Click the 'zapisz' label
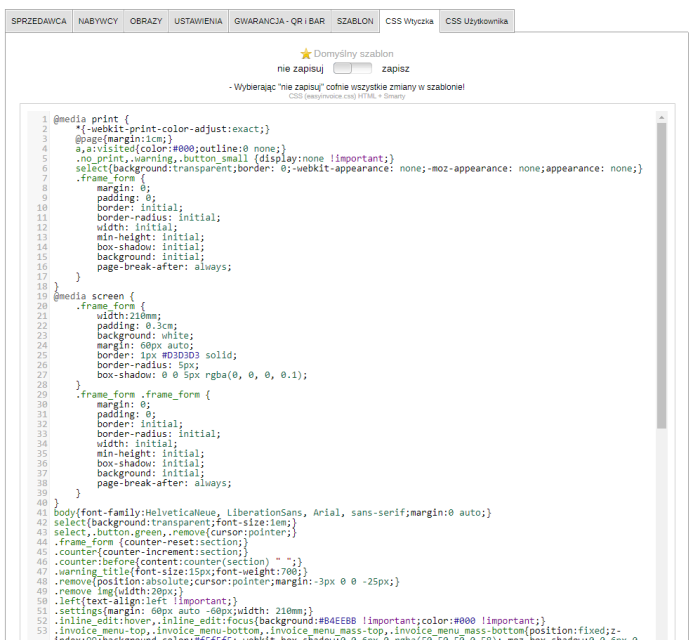 pyautogui.click(x=396, y=69)
